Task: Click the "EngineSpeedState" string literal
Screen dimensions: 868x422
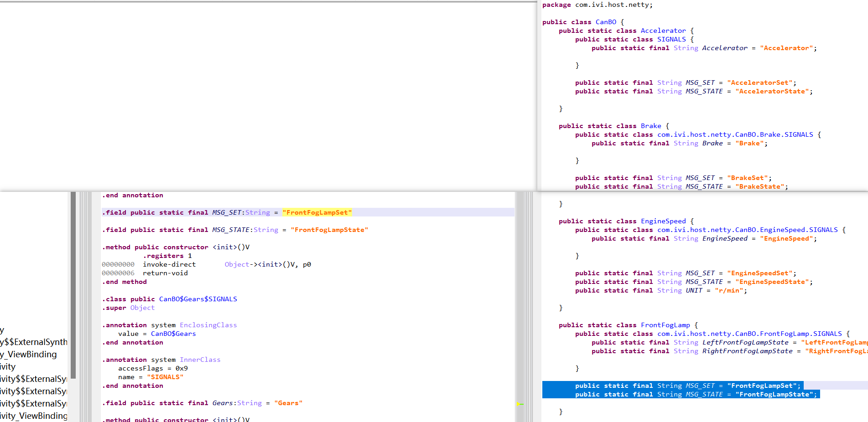Action: click(x=772, y=282)
